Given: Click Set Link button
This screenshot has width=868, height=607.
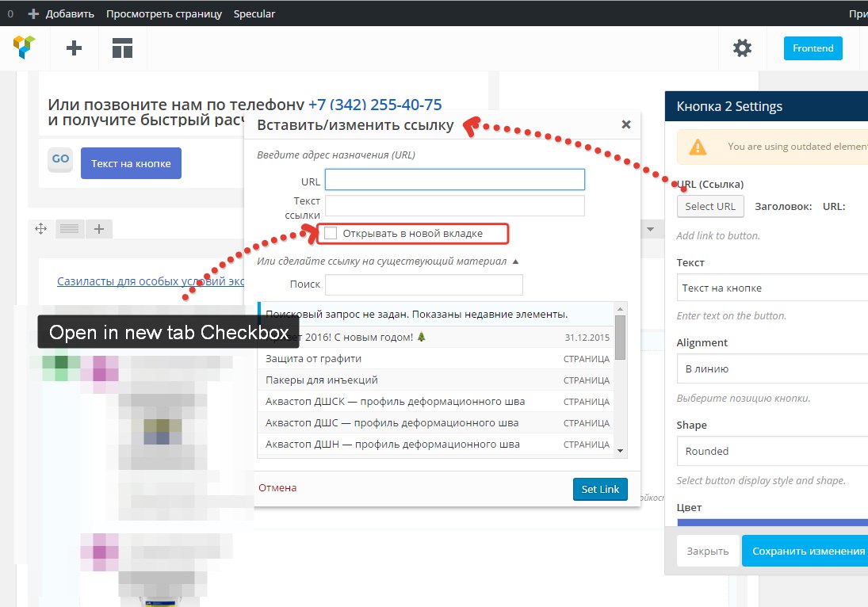Looking at the screenshot, I should 600,489.
